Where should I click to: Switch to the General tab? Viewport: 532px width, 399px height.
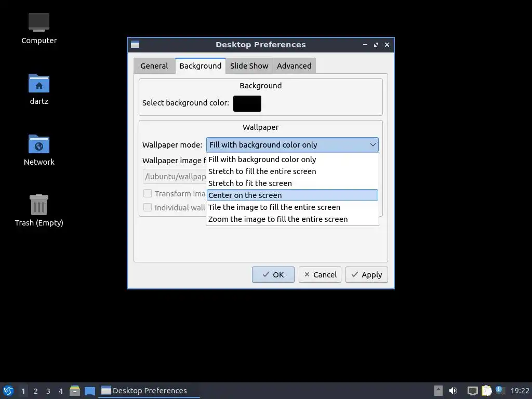(x=154, y=66)
